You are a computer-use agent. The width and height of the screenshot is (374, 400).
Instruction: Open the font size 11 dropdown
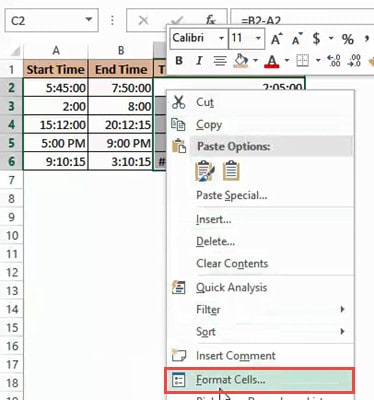pos(258,38)
